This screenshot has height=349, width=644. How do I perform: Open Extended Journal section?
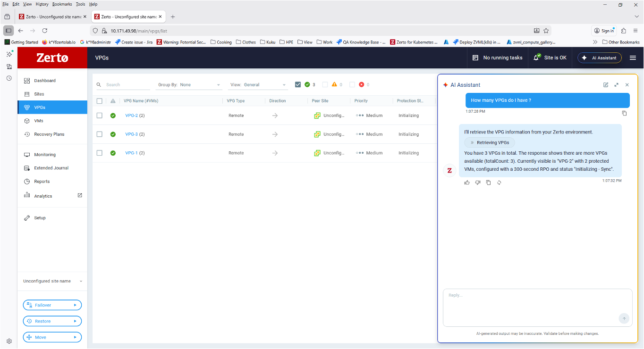click(x=52, y=168)
